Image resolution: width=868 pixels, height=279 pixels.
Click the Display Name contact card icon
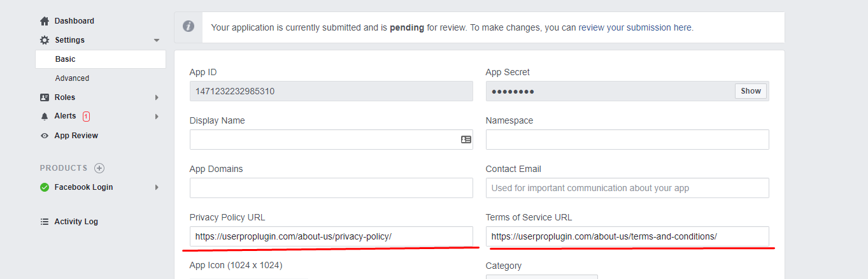(x=466, y=139)
